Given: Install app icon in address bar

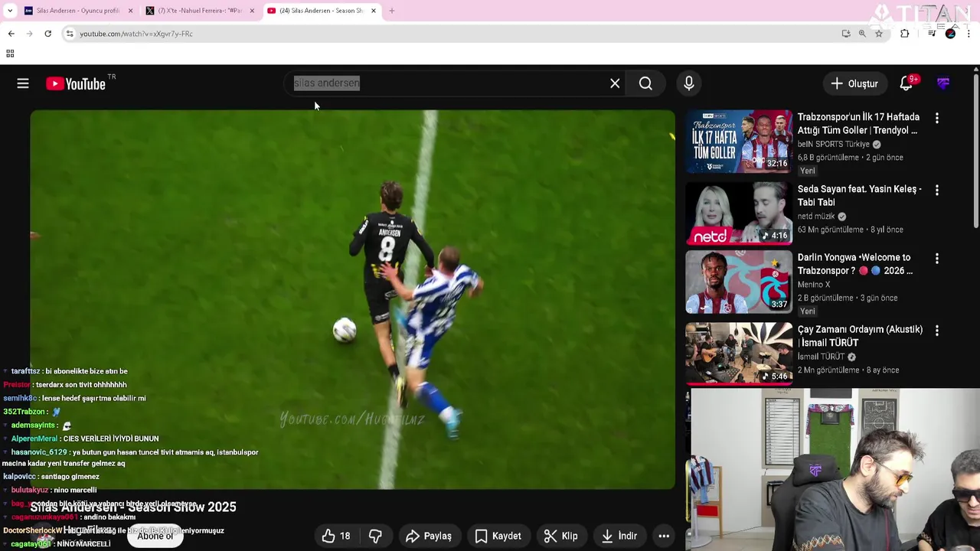Looking at the screenshot, I should [x=846, y=34].
